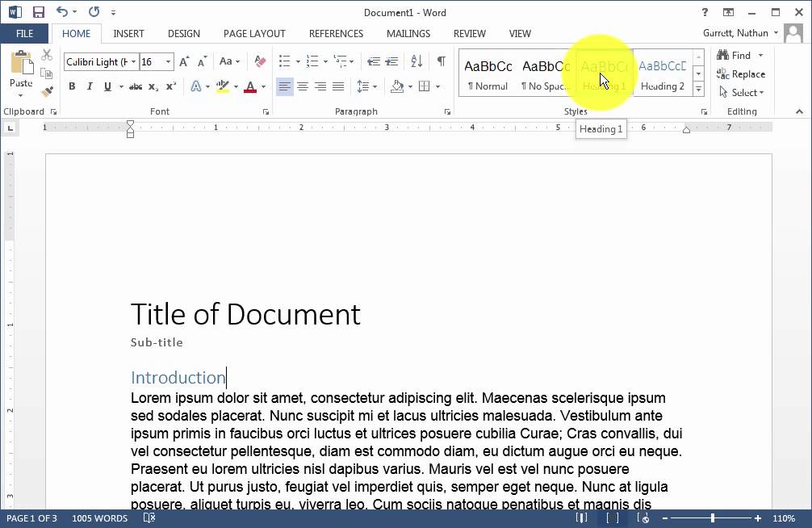Click the 1005 WORDS word count
This screenshot has height=528, width=812.
point(99,518)
